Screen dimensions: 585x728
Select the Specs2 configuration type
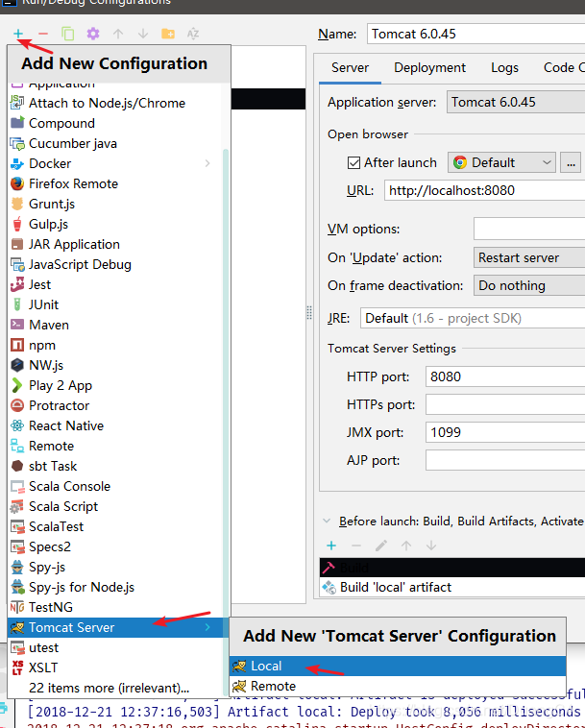point(115,546)
